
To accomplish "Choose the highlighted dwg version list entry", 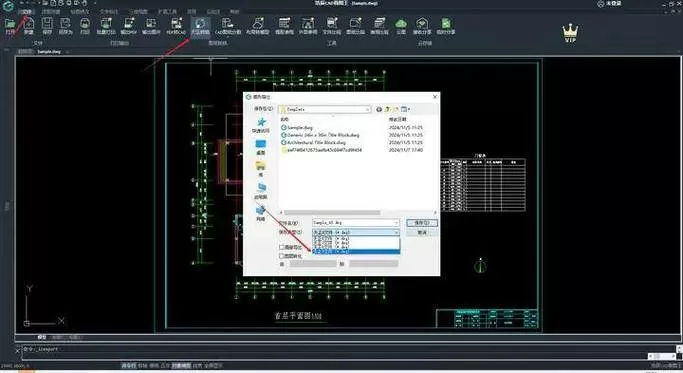I will pyautogui.click(x=356, y=251).
